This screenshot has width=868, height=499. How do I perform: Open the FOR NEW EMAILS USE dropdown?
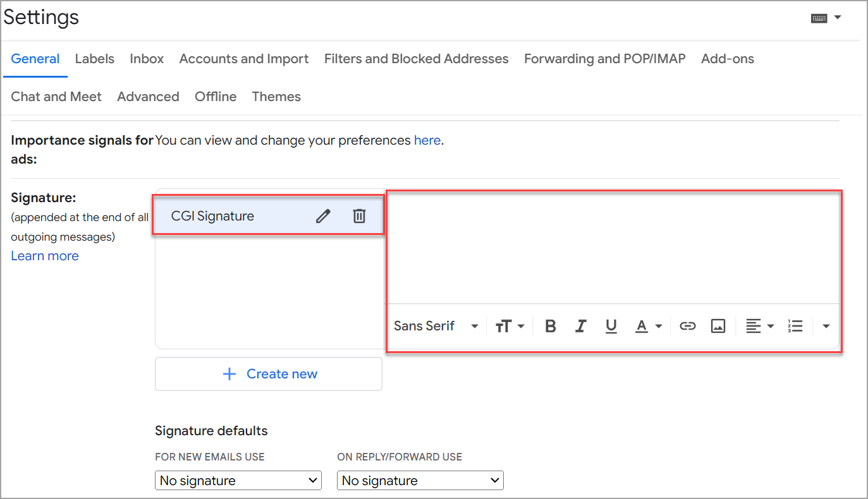click(238, 480)
